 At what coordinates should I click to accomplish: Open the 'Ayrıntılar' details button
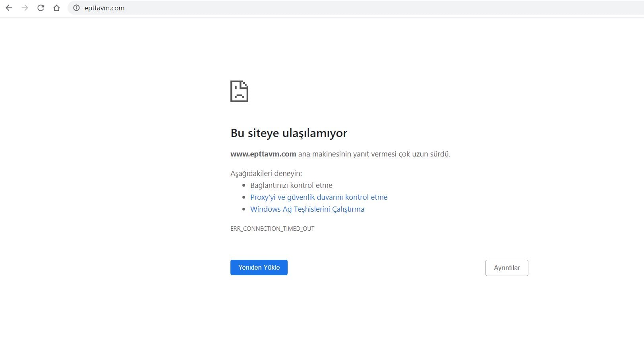click(x=507, y=268)
